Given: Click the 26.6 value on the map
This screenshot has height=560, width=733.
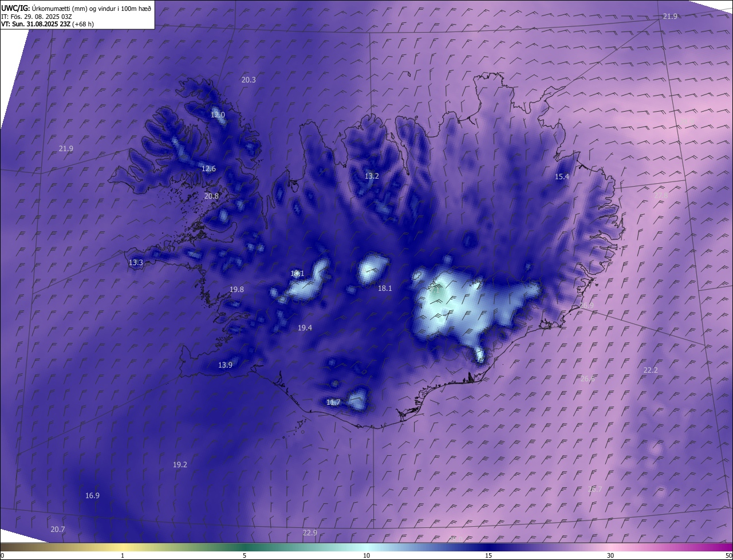Looking at the screenshot, I should [x=588, y=379].
